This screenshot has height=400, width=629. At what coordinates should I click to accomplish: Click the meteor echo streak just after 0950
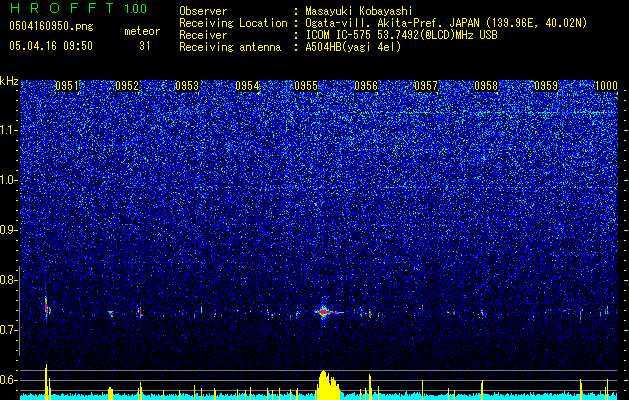point(47,307)
